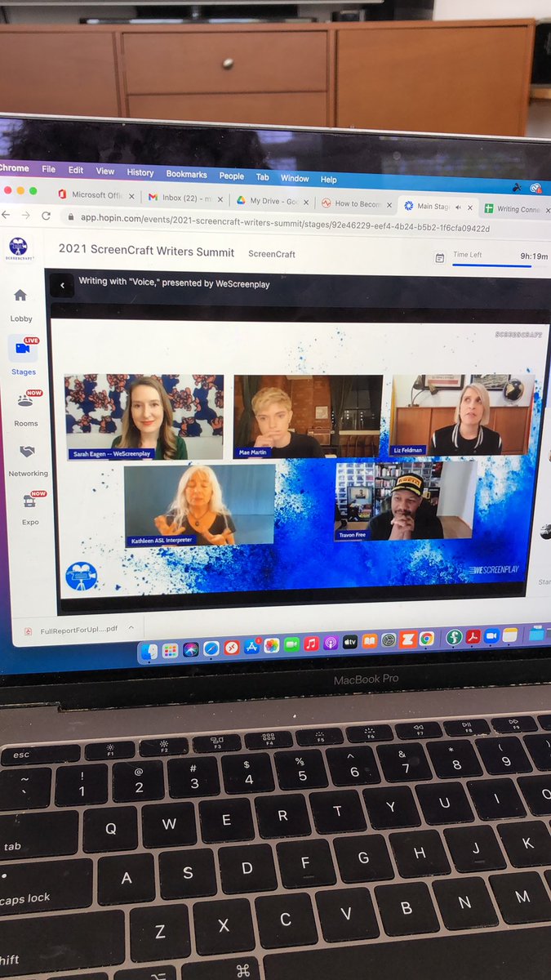
Task: Click the ScreenCraft organizer link
Action: [x=272, y=254]
